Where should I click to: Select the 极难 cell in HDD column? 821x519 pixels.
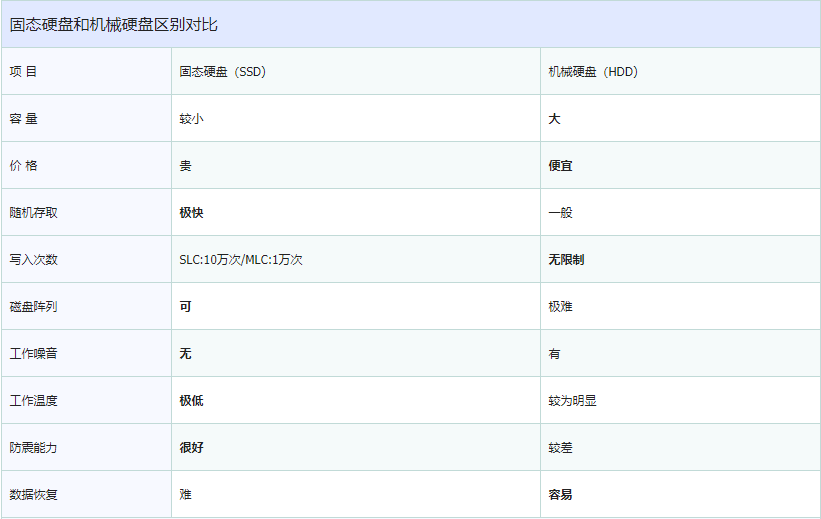[560, 307]
